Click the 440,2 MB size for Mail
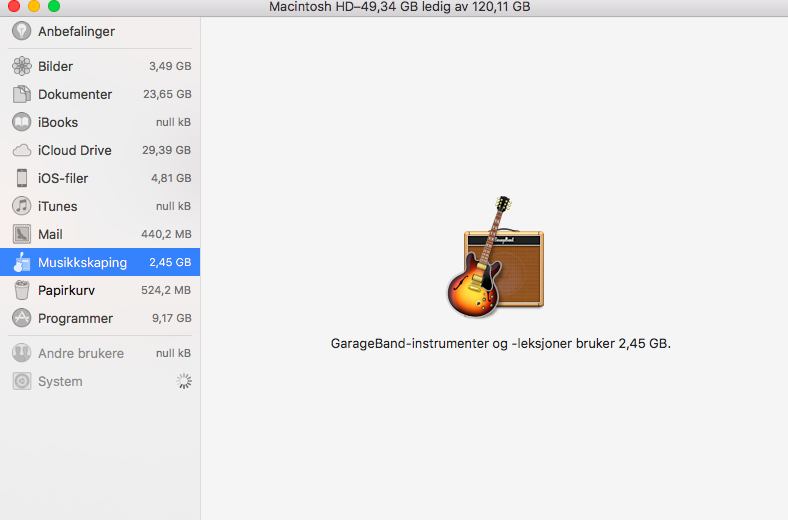The height and width of the screenshot is (520, 788). 166,234
